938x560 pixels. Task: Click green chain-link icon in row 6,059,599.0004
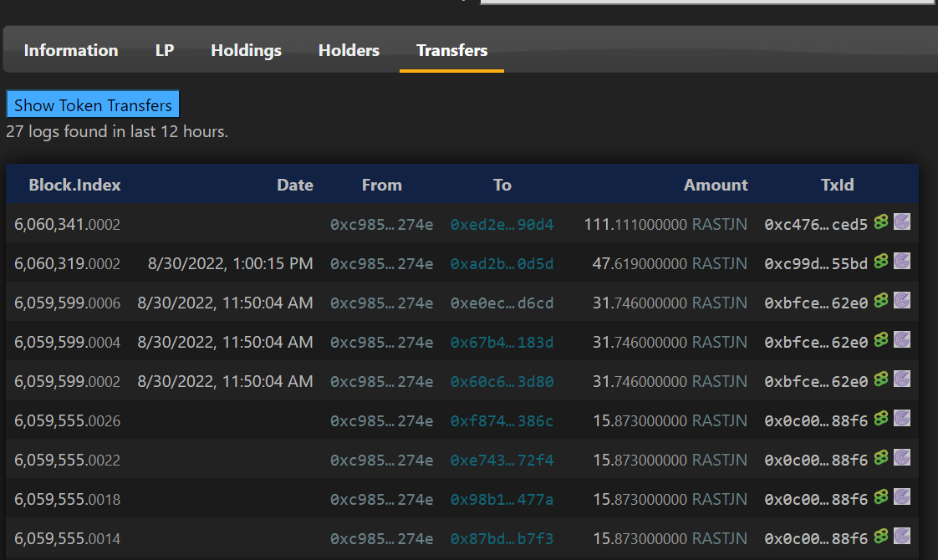[x=880, y=340]
